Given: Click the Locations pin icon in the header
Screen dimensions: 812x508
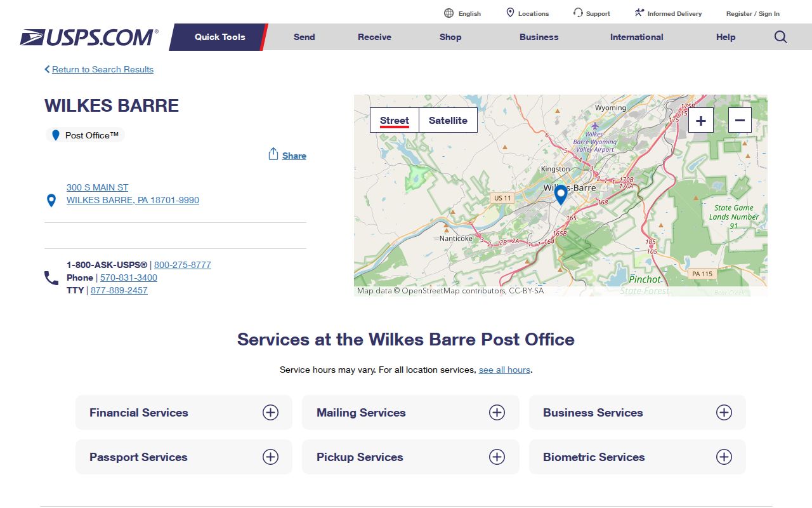Looking at the screenshot, I should [x=510, y=13].
